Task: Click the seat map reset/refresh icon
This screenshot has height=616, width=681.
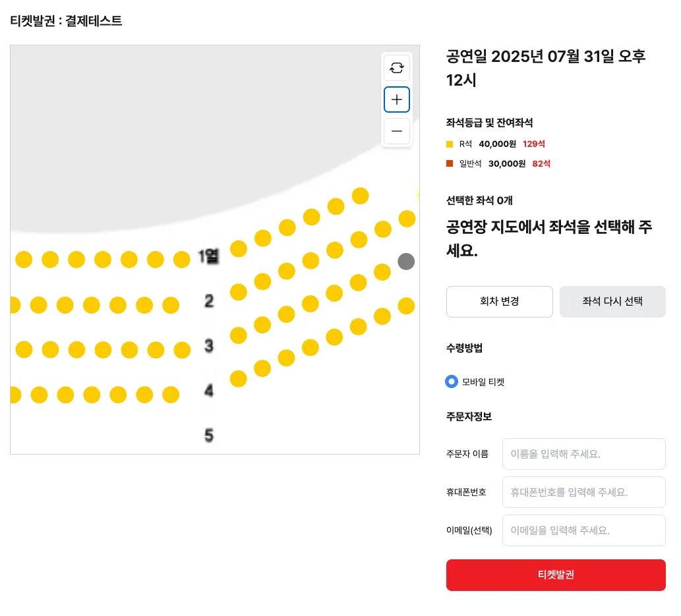Action: [397, 68]
